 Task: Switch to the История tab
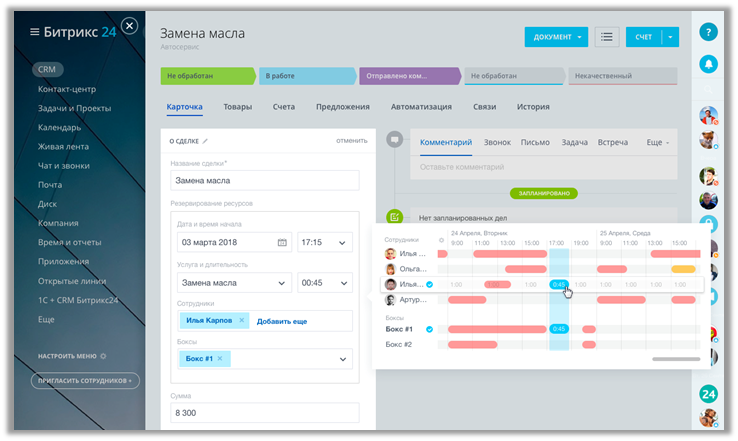533,107
